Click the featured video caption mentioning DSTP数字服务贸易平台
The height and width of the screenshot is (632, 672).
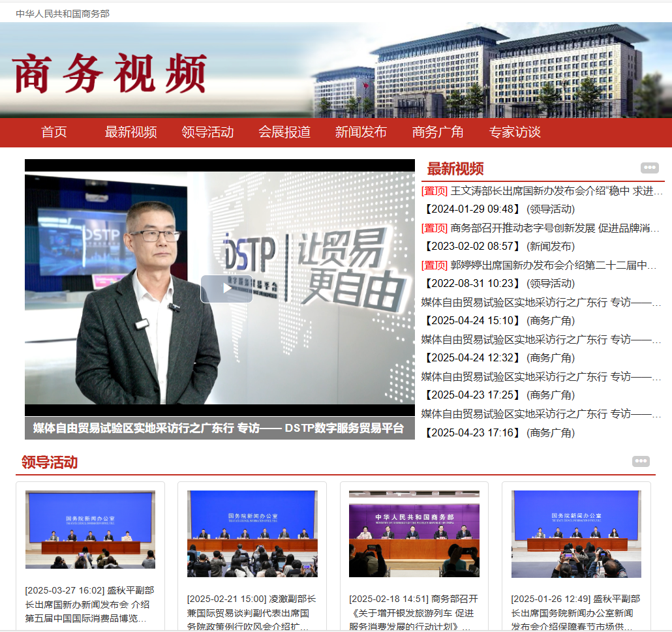(219, 428)
